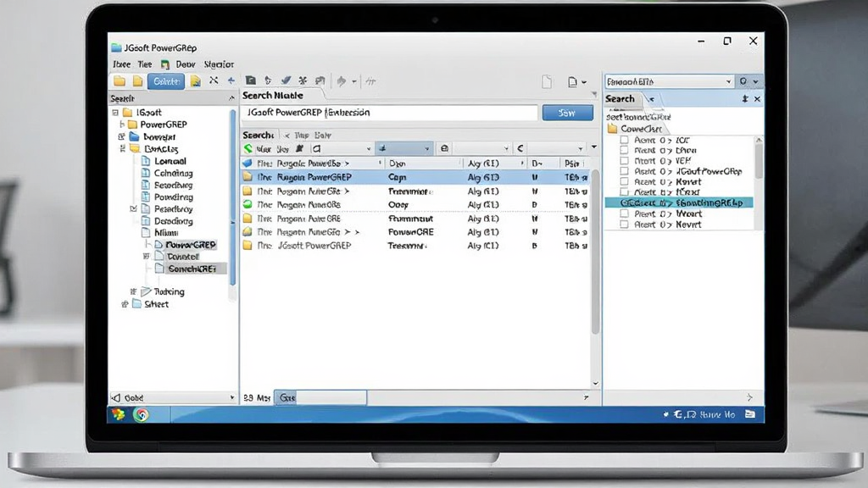Select the PowerGREP folder in the tree
868x488 pixels.
click(157, 125)
